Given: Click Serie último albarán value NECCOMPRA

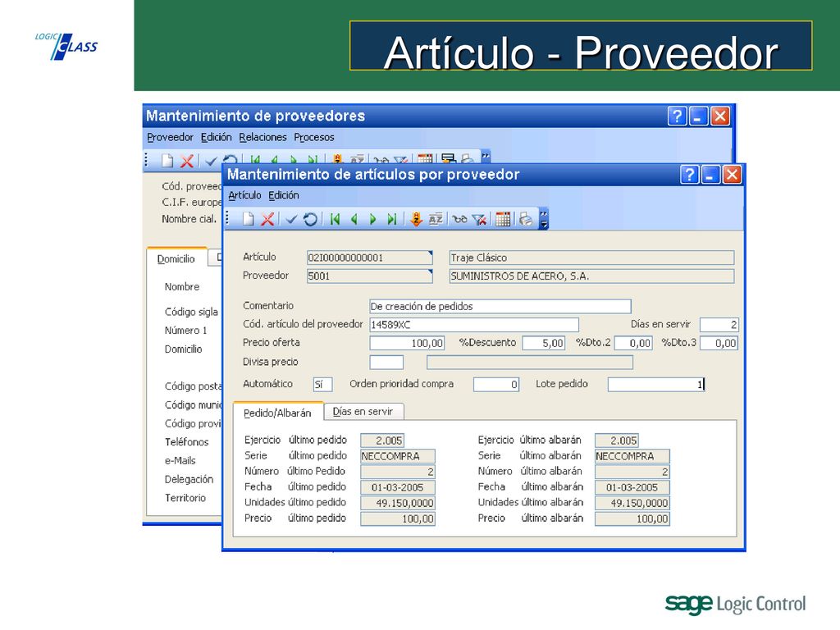Looking at the screenshot, I should [632, 456].
